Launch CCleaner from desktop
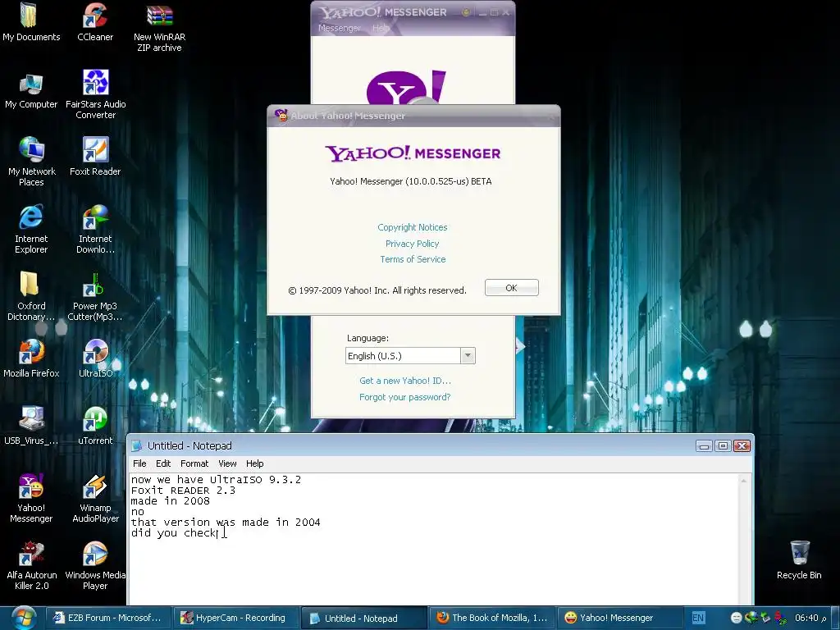Image resolution: width=840 pixels, height=630 pixels. click(x=95, y=22)
